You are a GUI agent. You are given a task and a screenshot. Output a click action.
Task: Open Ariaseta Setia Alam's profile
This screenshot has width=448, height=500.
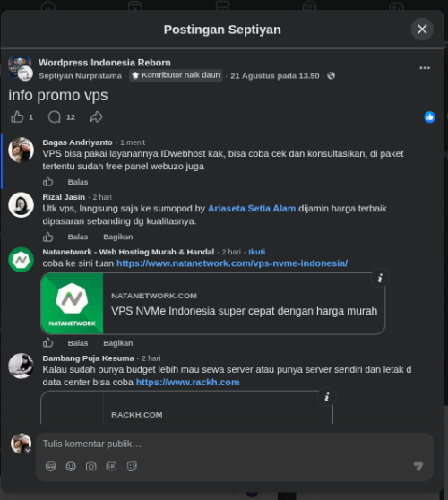[x=252, y=209]
